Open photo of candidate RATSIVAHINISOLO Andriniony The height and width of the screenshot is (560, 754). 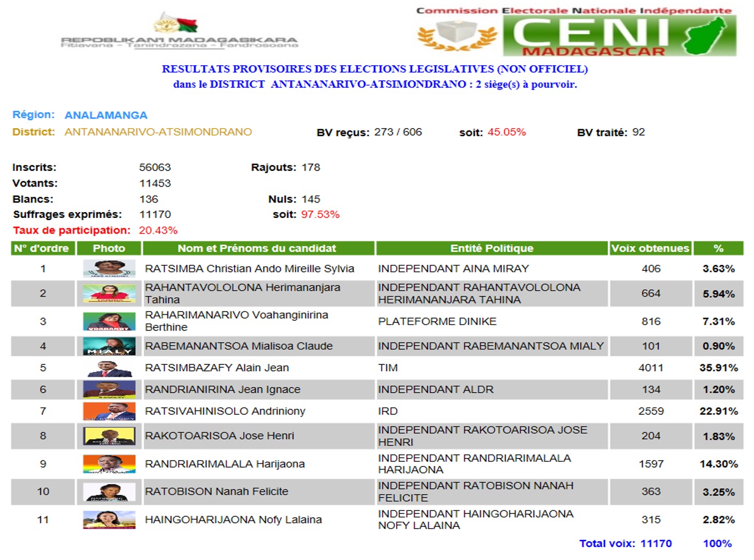pos(109,411)
